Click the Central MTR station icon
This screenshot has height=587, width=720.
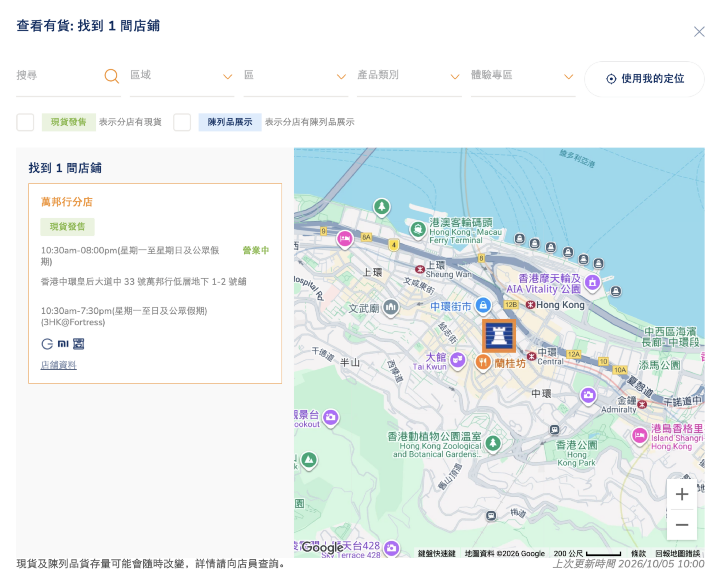coord(532,356)
